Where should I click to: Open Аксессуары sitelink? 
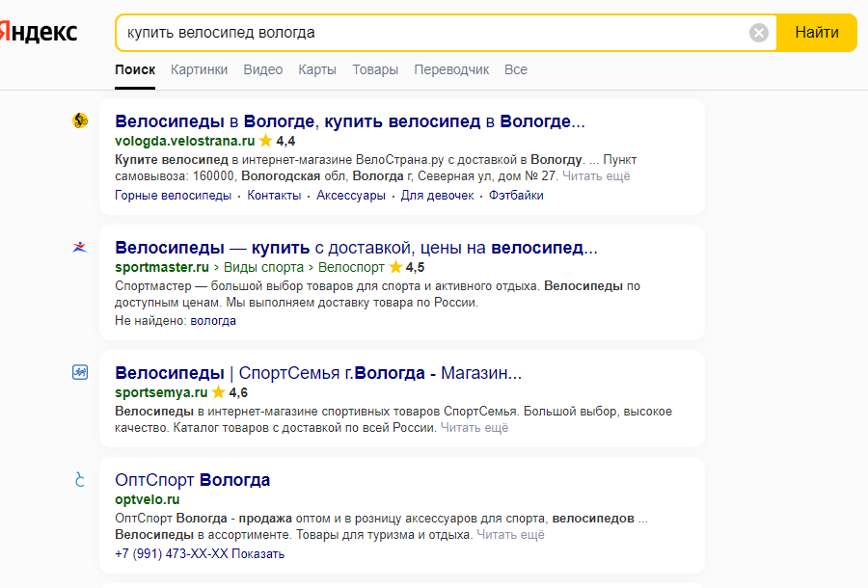351,196
